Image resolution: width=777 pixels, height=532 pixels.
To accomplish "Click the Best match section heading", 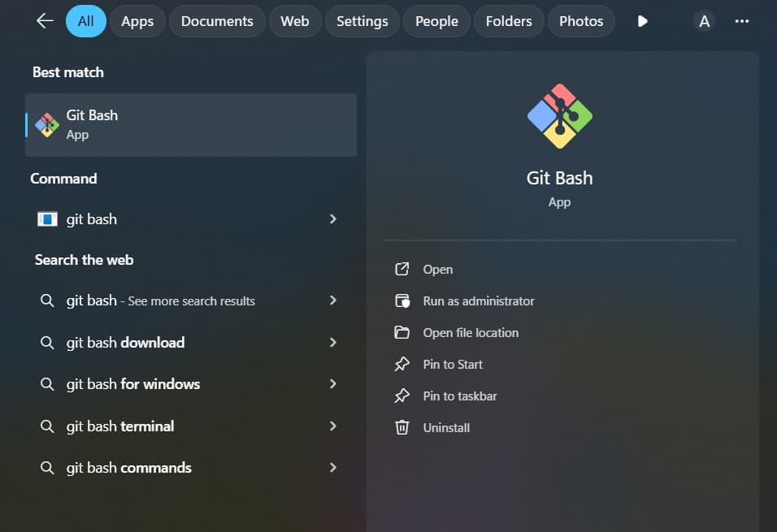I will click(68, 72).
